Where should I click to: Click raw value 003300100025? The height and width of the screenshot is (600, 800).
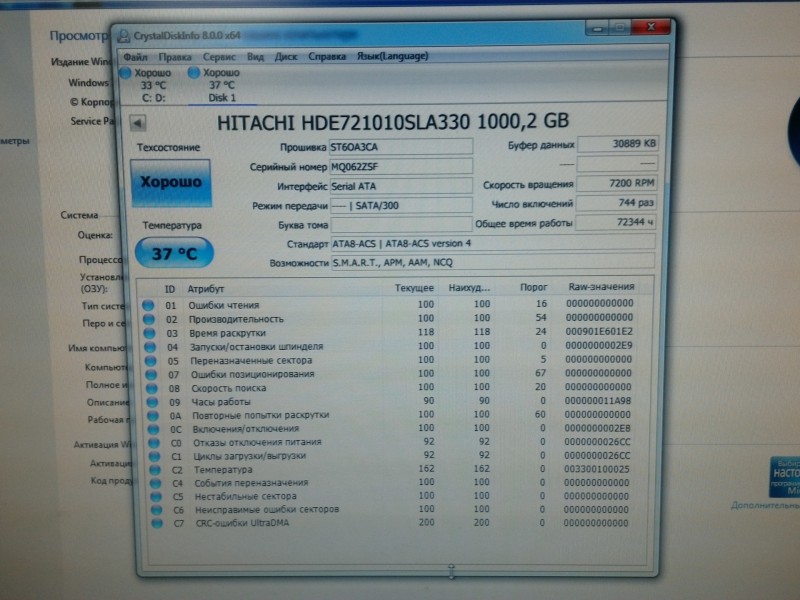(x=597, y=469)
